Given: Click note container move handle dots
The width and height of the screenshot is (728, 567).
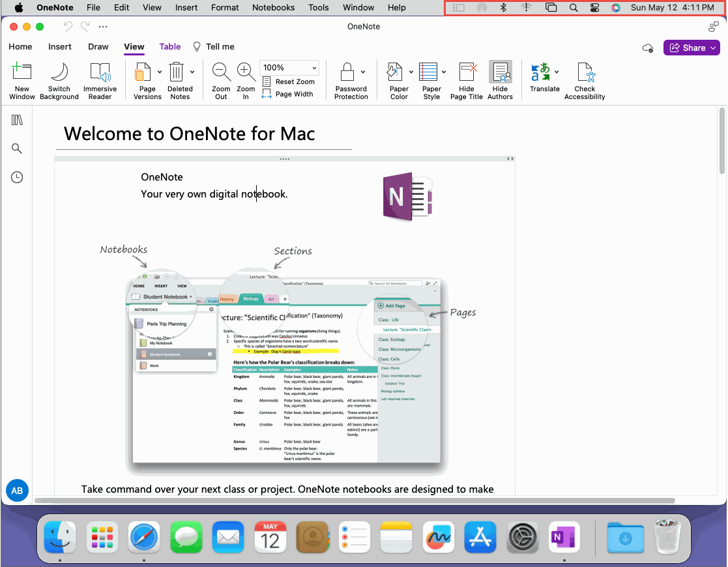Looking at the screenshot, I should (x=285, y=159).
